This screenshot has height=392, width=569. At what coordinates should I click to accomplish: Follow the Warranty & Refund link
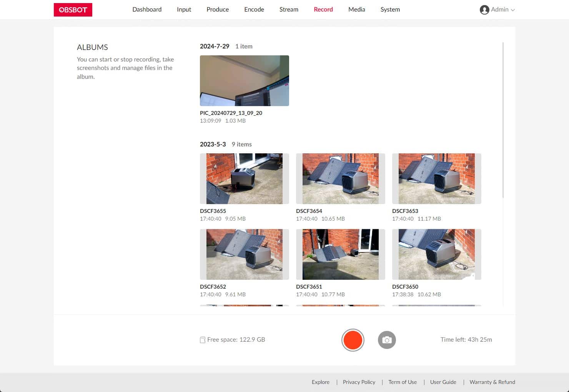pos(492,382)
